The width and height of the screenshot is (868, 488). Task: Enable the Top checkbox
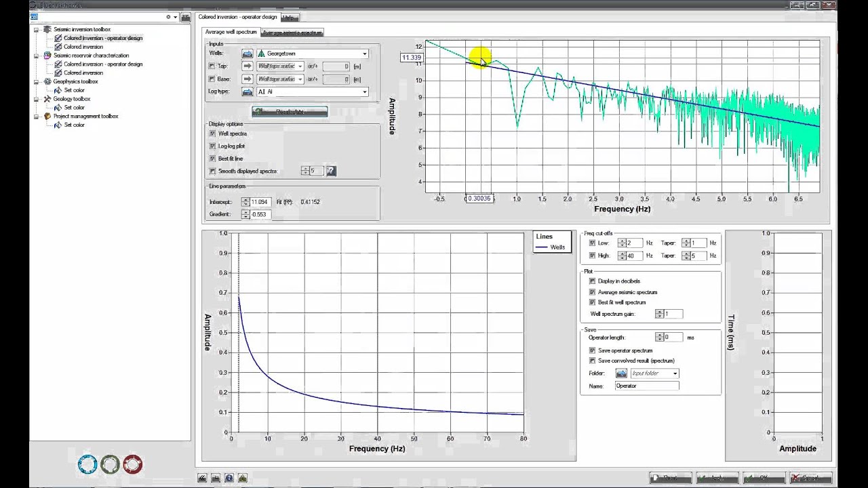tap(212, 66)
